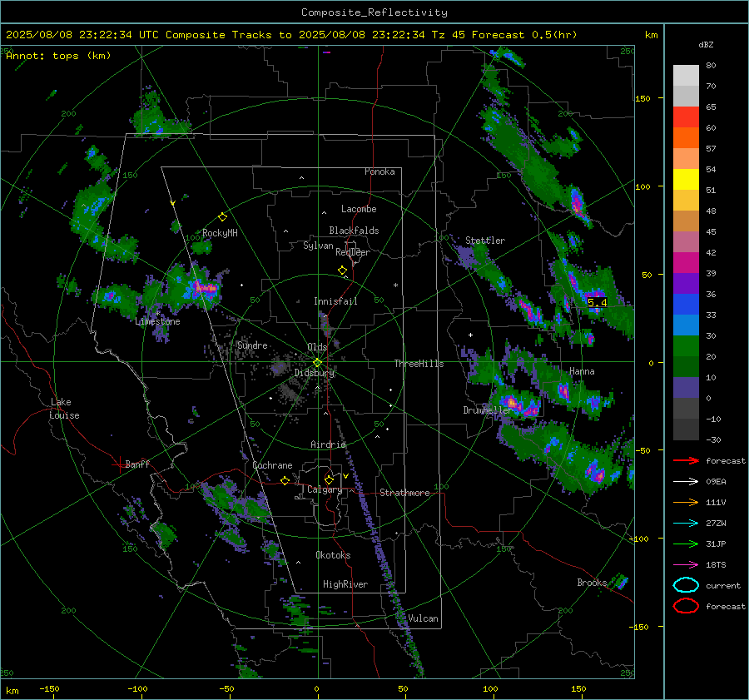Click the Cochrane label
Screen dimensions: 749x700
272,465
